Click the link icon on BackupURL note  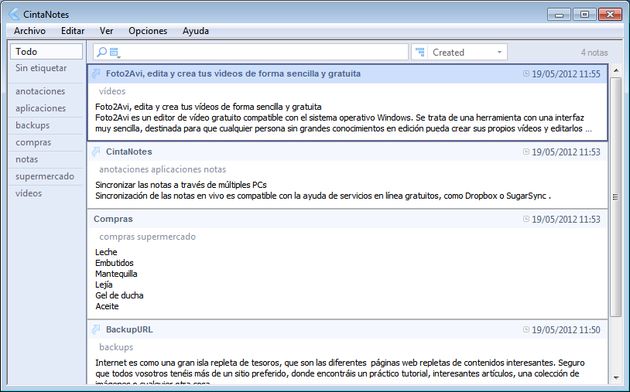coord(96,329)
